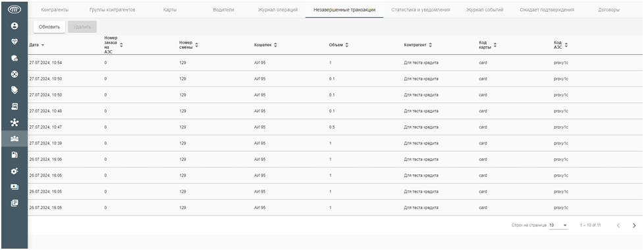Open the rows per page dropdown
The height and width of the screenshot is (250, 644).
(558, 226)
